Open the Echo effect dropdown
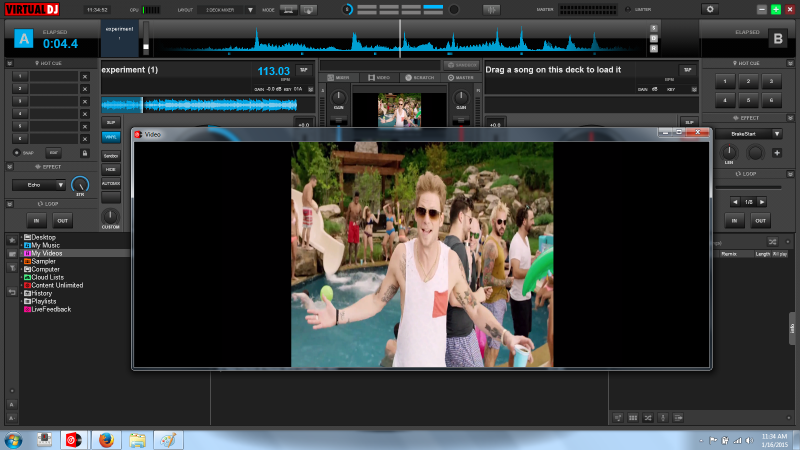The height and width of the screenshot is (450, 800). click(x=60, y=185)
